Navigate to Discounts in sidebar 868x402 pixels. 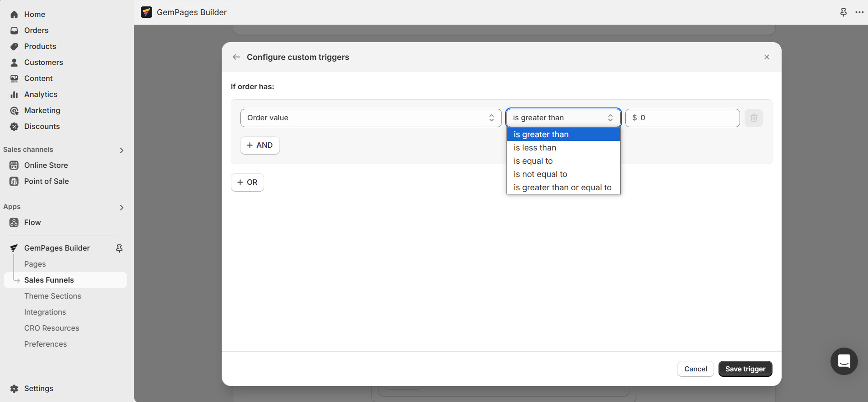(42, 126)
